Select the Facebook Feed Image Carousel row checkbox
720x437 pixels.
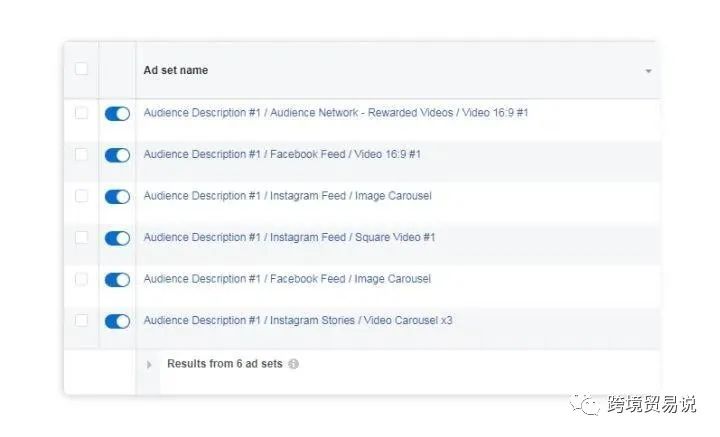pyautogui.click(x=81, y=279)
